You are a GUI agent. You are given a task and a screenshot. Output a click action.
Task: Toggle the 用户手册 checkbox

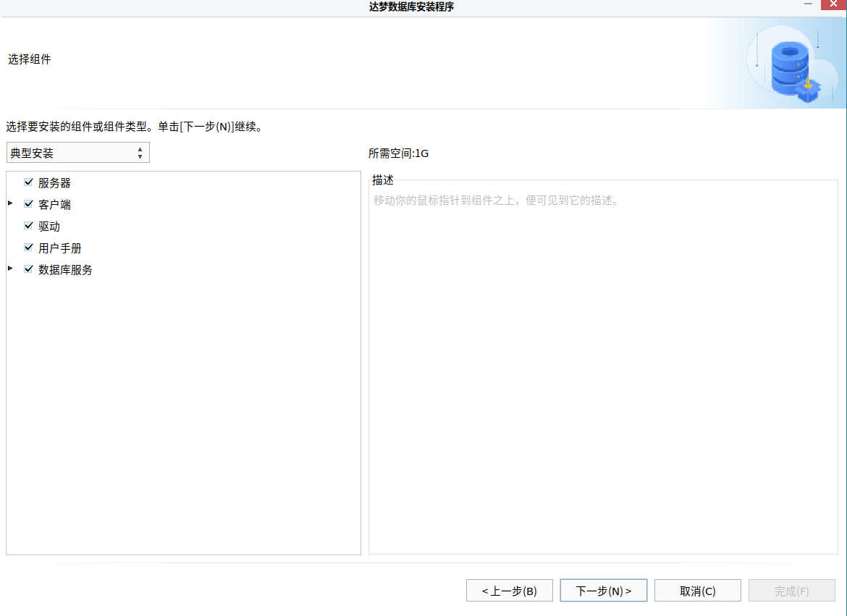29,248
